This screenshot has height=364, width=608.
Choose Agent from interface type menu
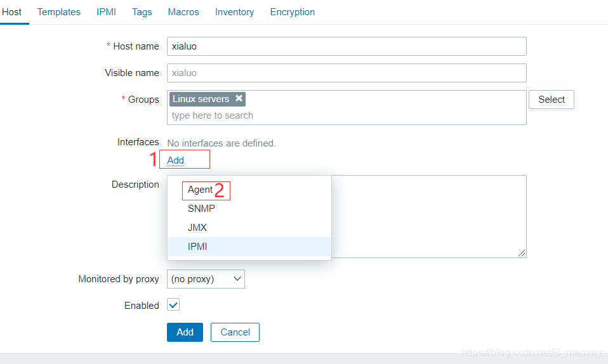coord(249,190)
